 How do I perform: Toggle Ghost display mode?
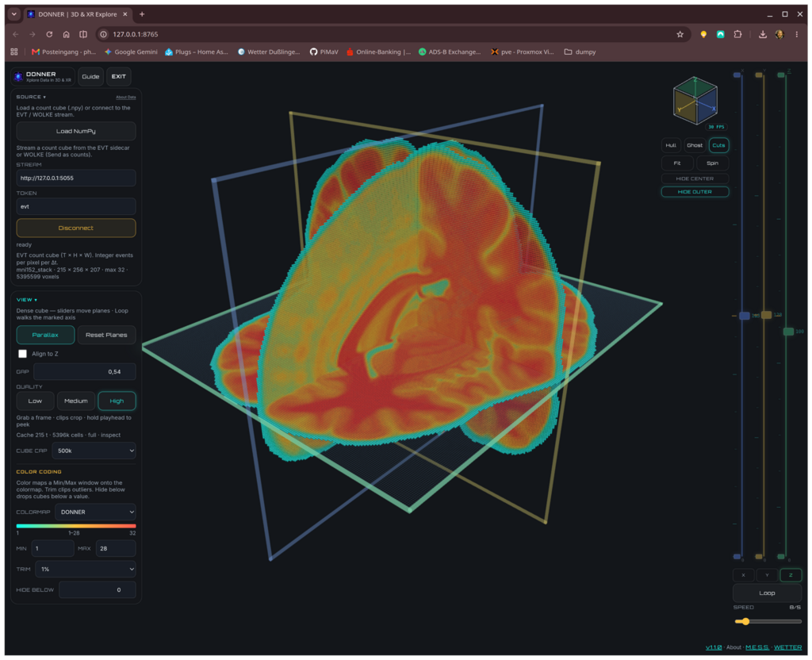[695, 146]
